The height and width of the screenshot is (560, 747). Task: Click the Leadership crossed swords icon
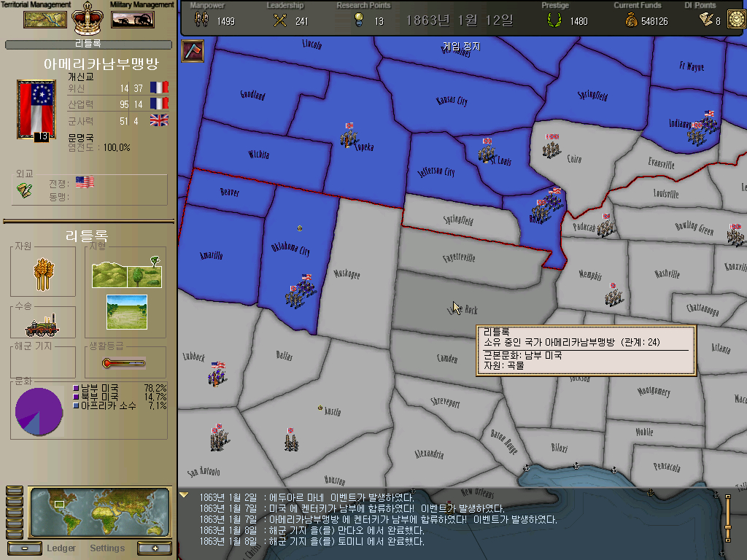point(280,20)
